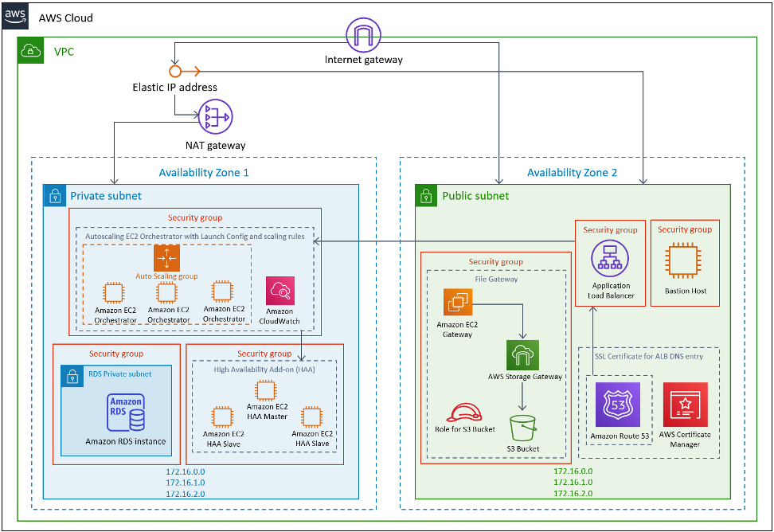Screen dimensions: 774x532
Task: Click the "Amazon EC2 HAA Master" label
Action: click(267, 412)
